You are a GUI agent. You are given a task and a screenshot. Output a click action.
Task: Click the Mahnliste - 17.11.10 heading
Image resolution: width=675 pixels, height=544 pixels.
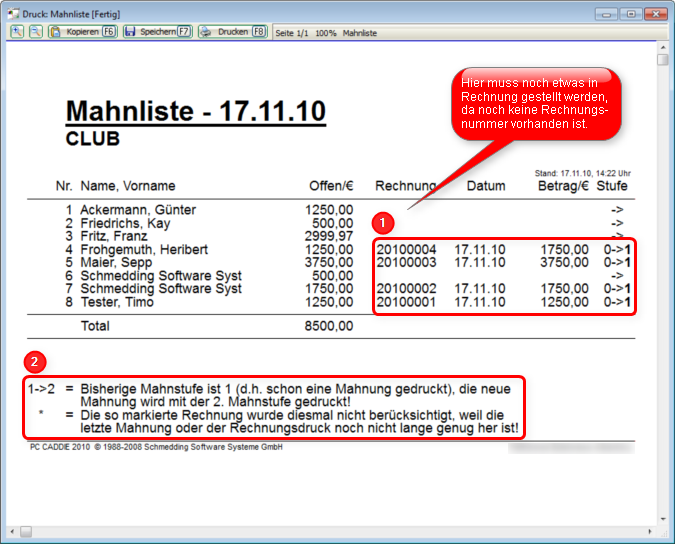click(x=195, y=111)
